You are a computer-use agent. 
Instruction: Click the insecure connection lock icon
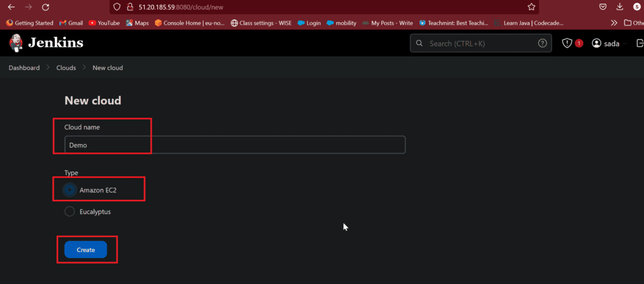pyautogui.click(x=130, y=7)
